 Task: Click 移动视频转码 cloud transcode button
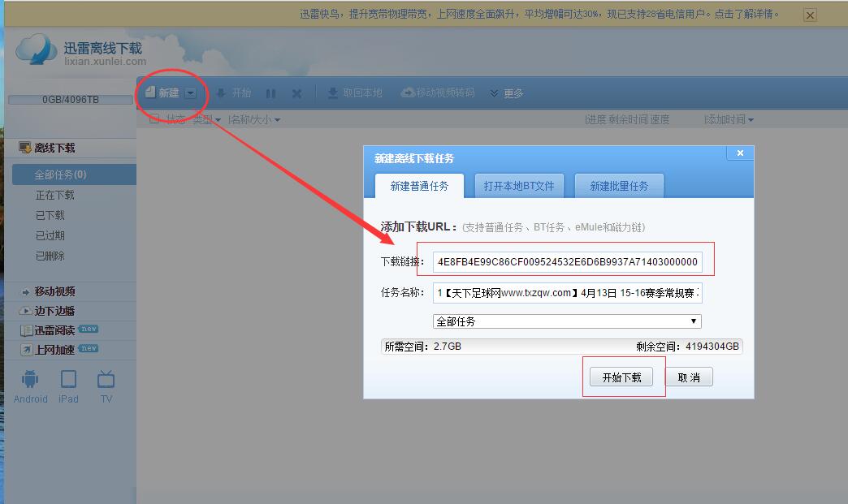(x=438, y=93)
